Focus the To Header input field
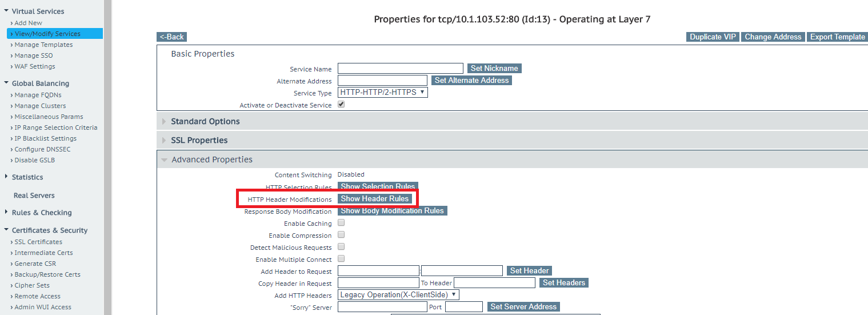The image size is (868, 315). 494,282
